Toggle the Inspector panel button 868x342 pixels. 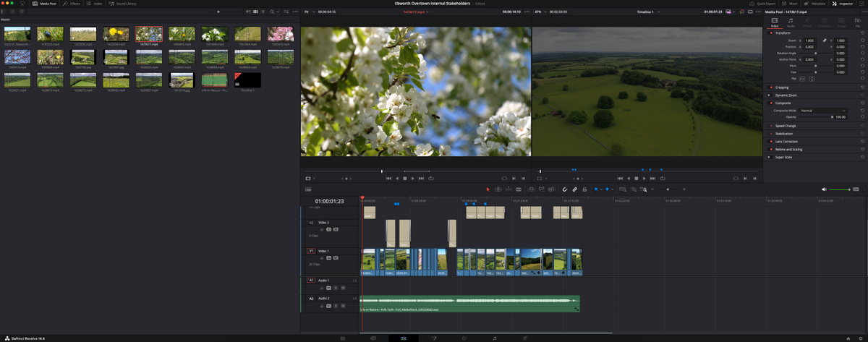click(843, 4)
